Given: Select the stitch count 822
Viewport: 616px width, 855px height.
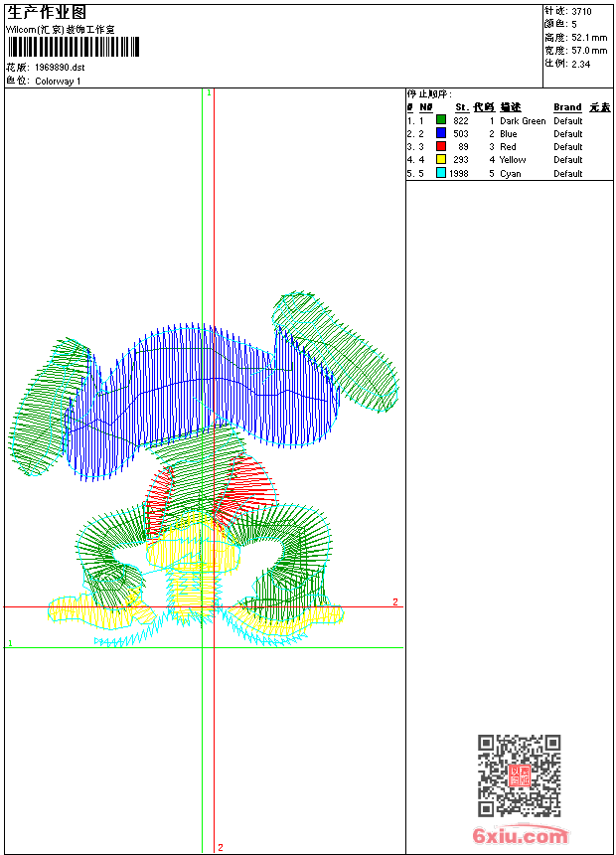Looking at the screenshot, I should click(461, 121).
